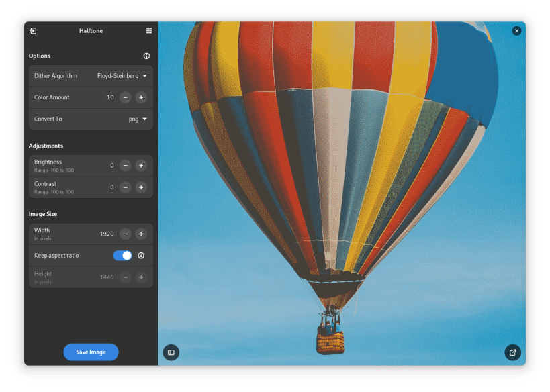Open the Convert To format dropdown
The height and width of the screenshot is (392, 550).
(138, 119)
